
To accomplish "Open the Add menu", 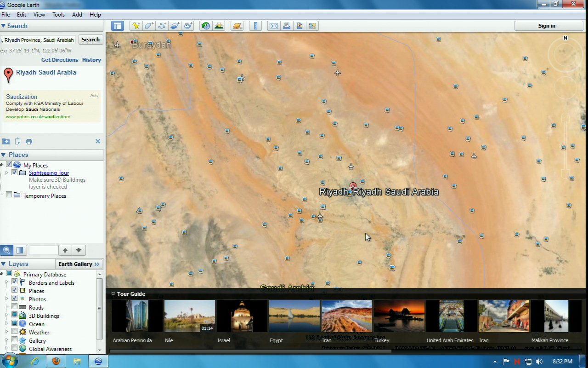I will coord(77,15).
